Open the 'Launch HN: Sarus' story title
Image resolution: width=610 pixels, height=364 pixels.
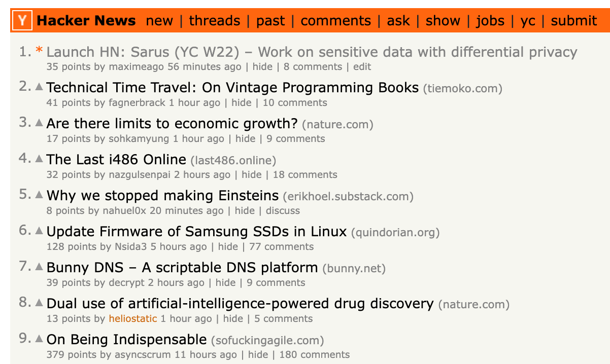coord(312,52)
